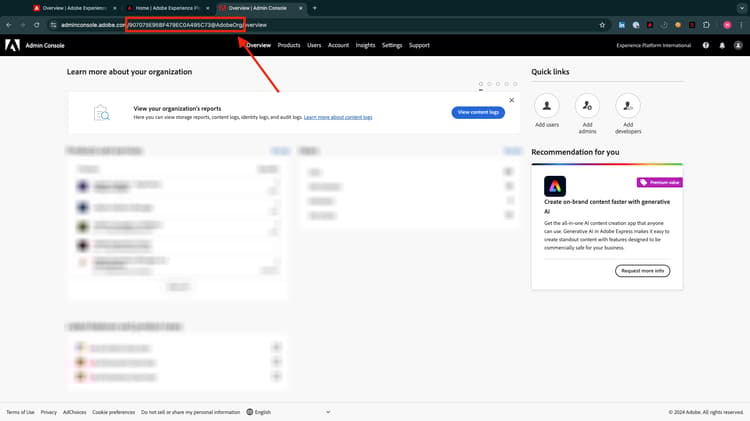
Task: Click the Request more info button
Action: [x=642, y=271]
